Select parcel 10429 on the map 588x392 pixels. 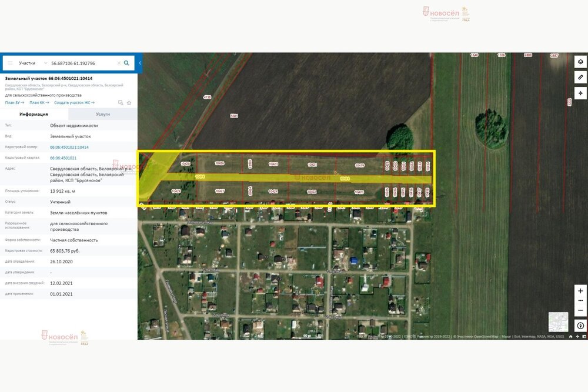pyautogui.click(x=176, y=191)
